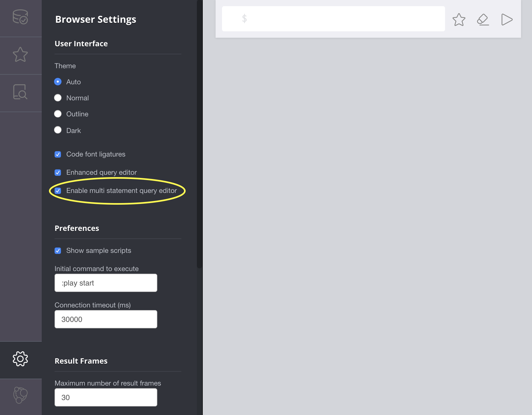The width and height of the screenshot is (532, 415).
Task: Click the eraser/clear icon in query bar
Action: 482,19
